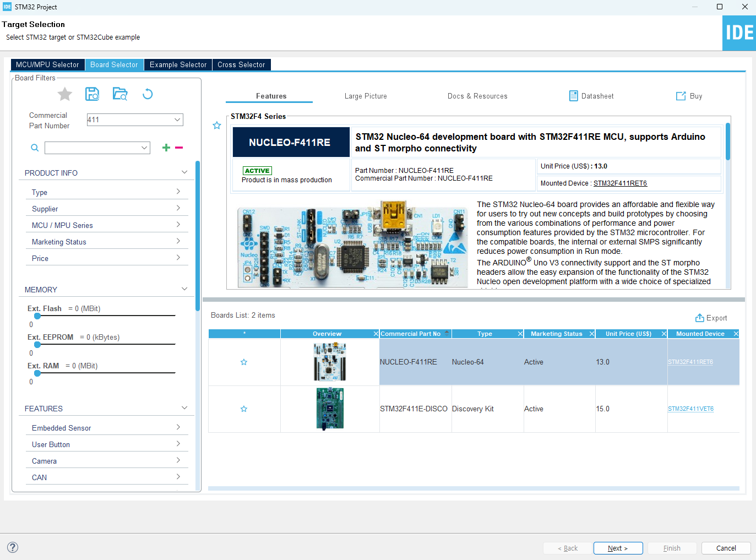756x560 pixels.
Task: Expand the CAN filter
Action: click(x=178, y=477)
